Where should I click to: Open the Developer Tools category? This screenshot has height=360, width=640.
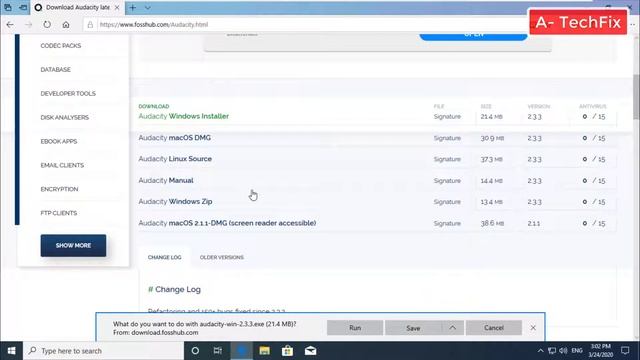tap(68, 93)
